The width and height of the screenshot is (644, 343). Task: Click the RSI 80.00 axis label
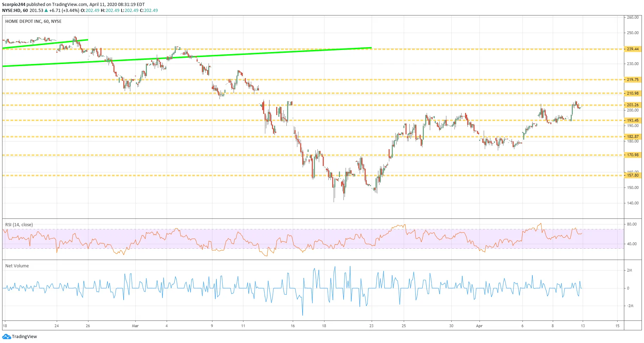click(632, 224)
